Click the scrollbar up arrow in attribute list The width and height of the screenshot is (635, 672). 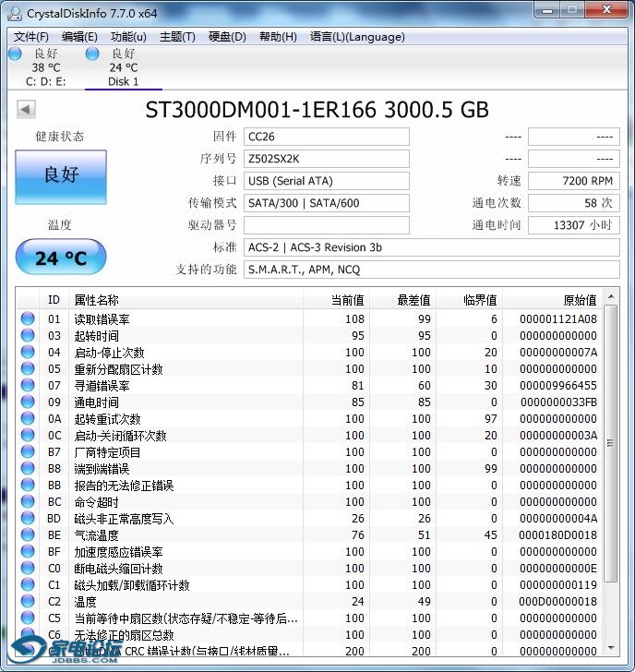coord(611,296)
